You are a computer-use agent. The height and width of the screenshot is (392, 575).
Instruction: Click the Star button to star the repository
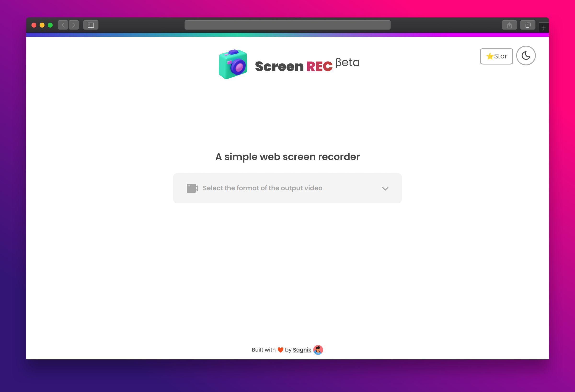tap(497, 56)
